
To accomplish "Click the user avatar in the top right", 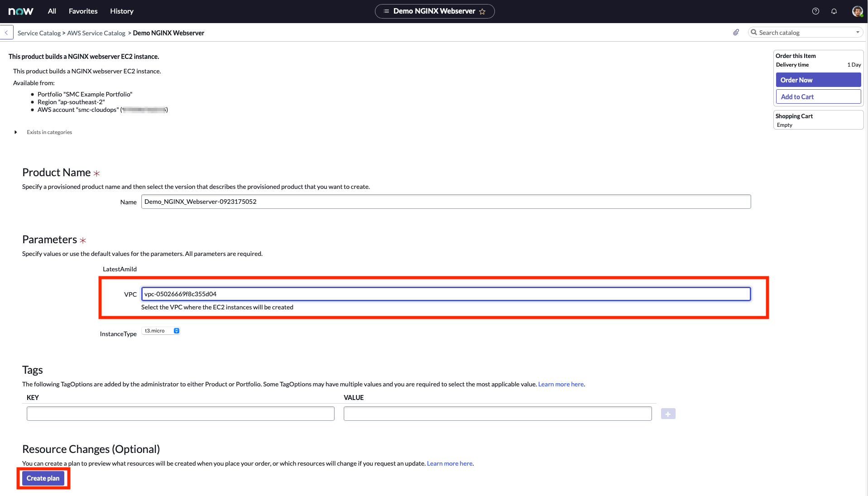I will point(857,11).
